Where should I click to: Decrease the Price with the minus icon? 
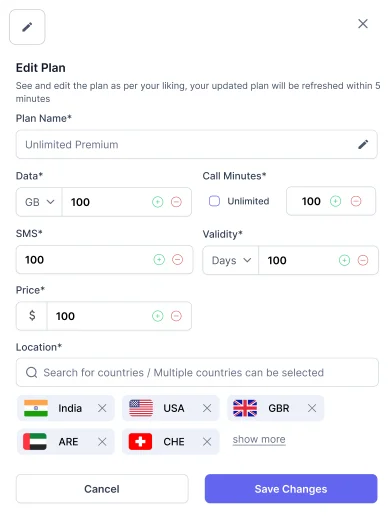tap(176, 316)
